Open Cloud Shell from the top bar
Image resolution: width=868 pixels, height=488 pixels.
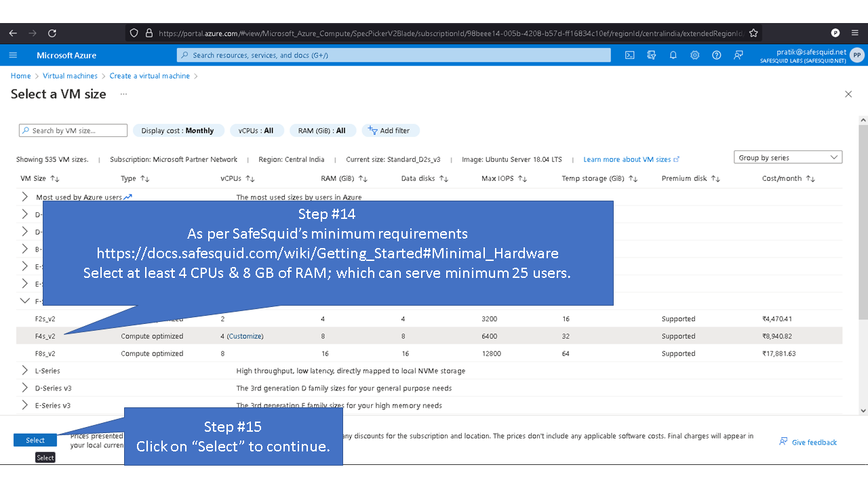(x=630, y=56)
